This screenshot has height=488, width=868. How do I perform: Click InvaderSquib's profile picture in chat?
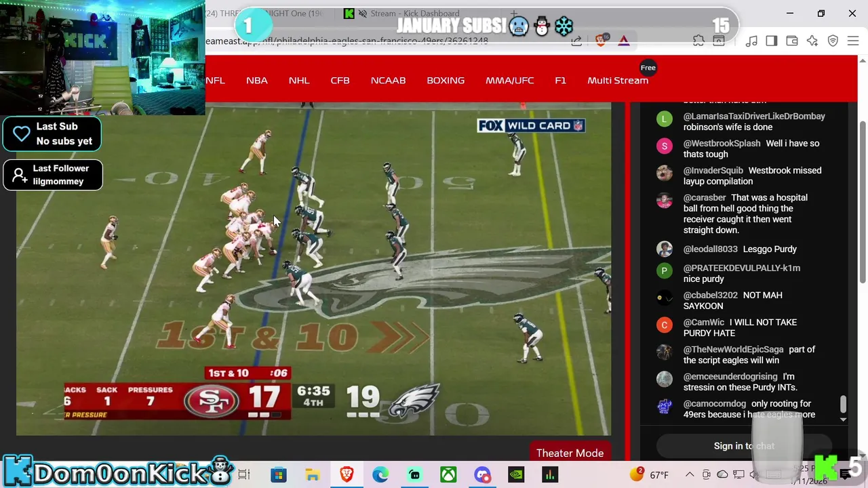click(x=665, y=173)
